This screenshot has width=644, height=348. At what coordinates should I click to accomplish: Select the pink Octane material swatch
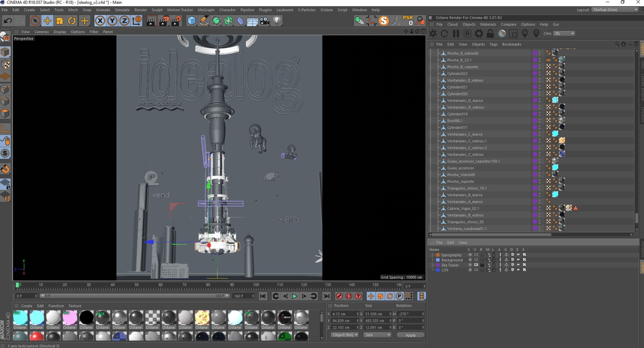[70, 318]
